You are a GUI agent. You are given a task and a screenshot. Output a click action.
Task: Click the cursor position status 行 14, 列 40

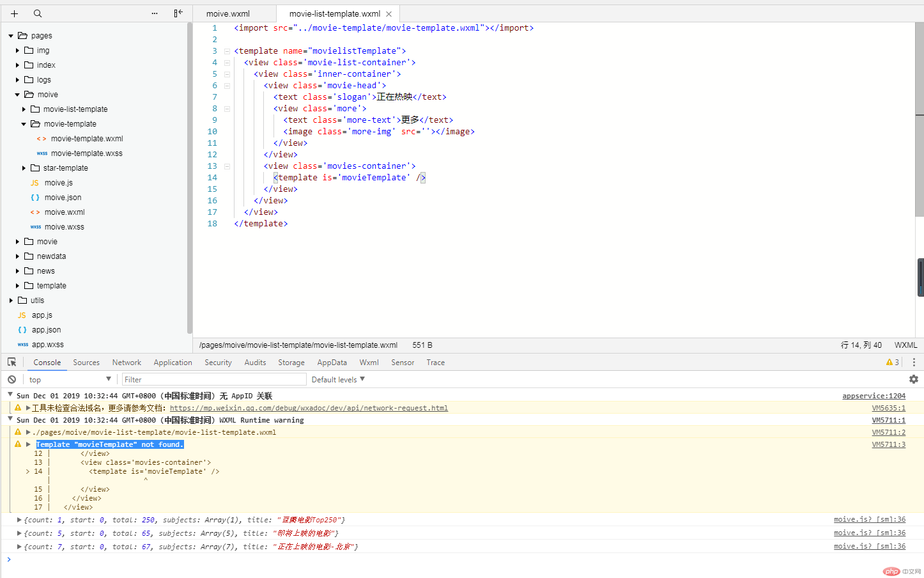pos(861,345)
